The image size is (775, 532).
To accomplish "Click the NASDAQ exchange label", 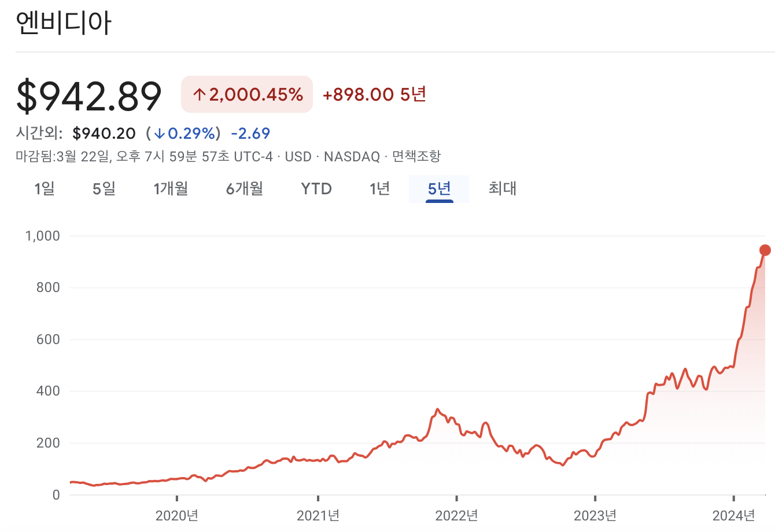I will pyautogui.click(x=352, y=156).
